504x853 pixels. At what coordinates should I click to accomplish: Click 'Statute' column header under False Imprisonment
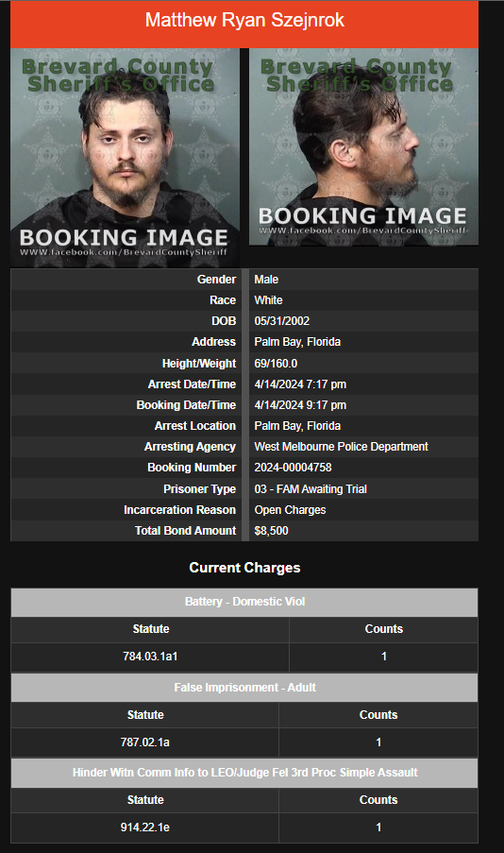[x=145, y=715]
